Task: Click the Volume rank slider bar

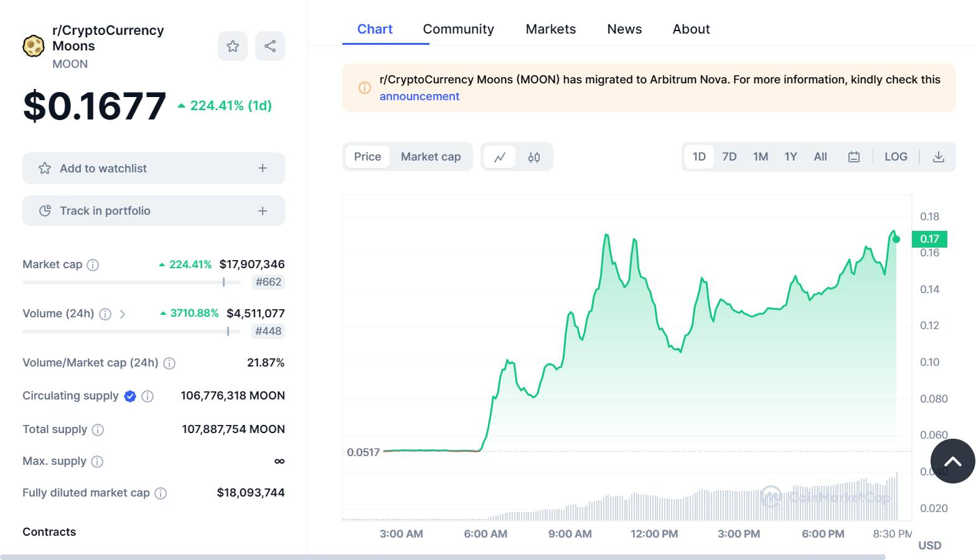Action: tap(131, 332)
